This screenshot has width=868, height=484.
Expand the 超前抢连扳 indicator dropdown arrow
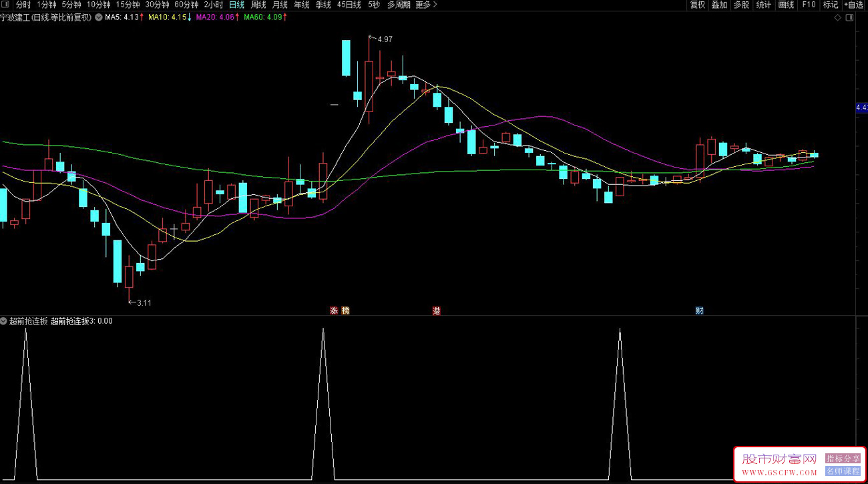pyautogui.click(x=4, y=321)
